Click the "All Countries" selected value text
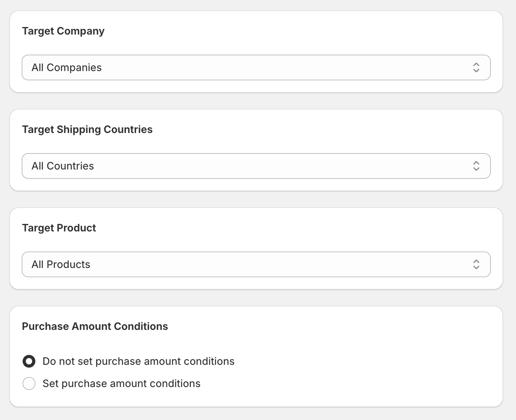Image resolution: width=516 pixels, height=420 pixels. (63, 166)
